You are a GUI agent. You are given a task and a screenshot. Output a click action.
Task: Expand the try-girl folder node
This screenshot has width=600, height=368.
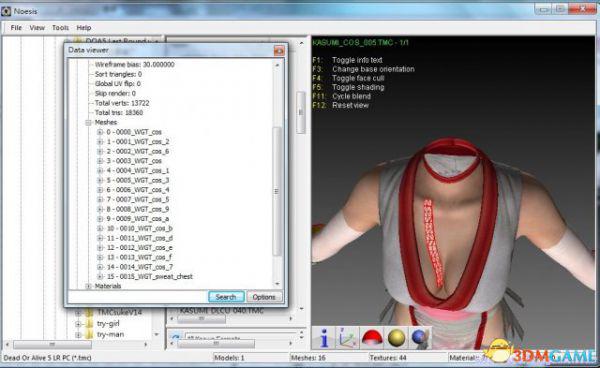click(78, 324)
